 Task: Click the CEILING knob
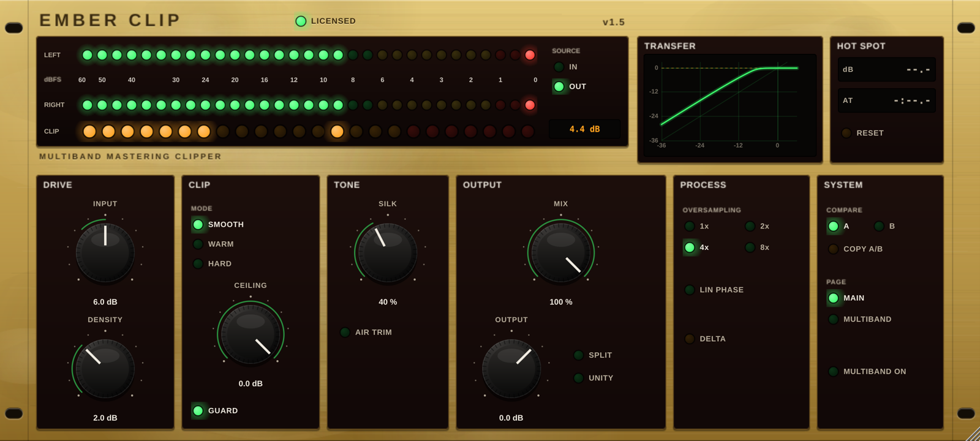click(251, 334)
